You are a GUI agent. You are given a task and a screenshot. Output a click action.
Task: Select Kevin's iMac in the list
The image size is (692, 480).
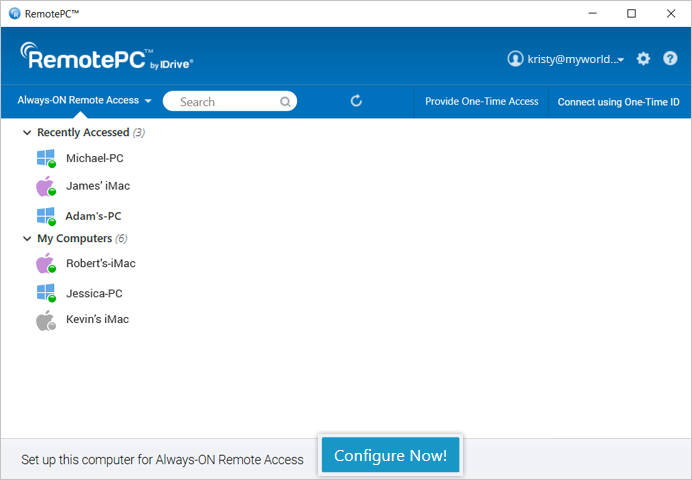(97, 320)
